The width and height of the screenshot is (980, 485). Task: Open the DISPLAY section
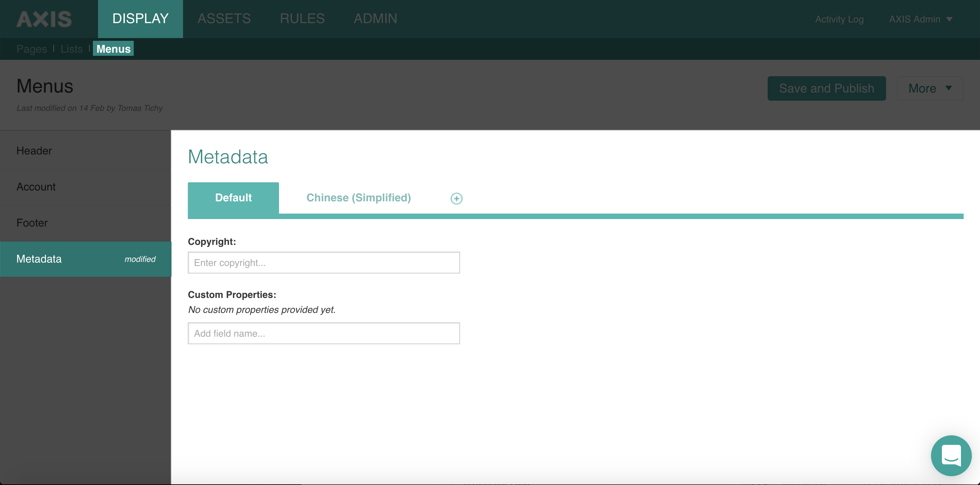141,19
